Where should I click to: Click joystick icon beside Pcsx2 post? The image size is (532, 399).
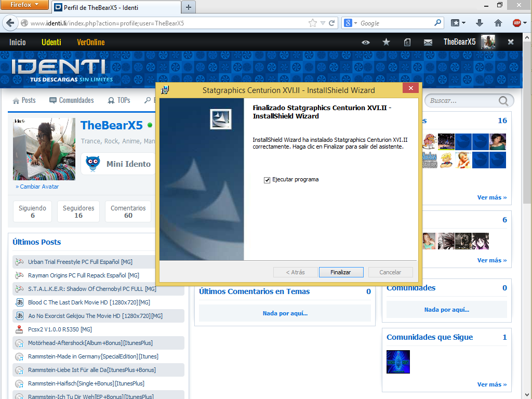[19, 329]
